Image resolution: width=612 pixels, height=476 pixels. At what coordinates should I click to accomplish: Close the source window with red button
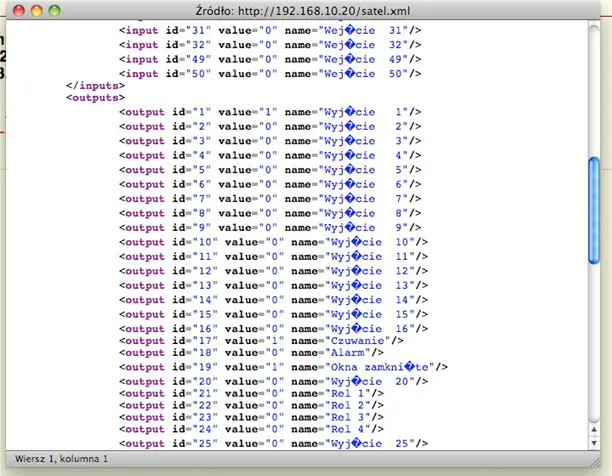18,9
